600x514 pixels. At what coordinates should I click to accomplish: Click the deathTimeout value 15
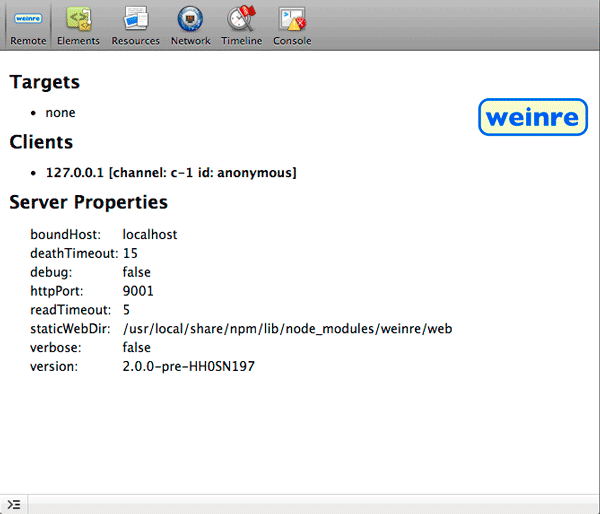pos(130,253)
